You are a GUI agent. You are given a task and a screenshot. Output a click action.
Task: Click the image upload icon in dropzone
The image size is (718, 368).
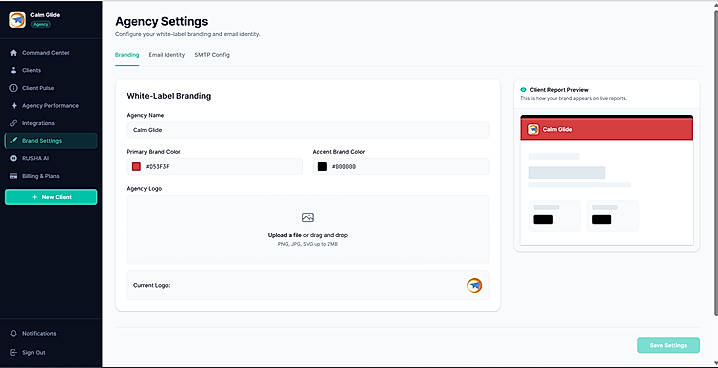[308, 217]
